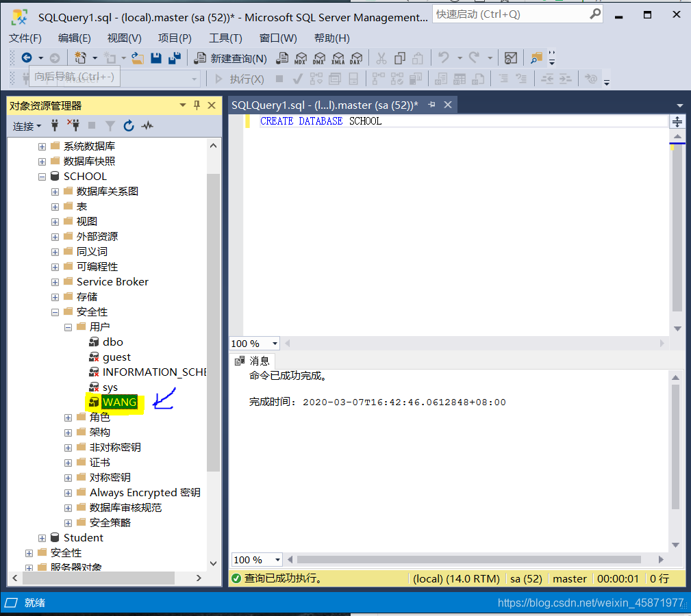Close the Object Explorer panel

212,105
